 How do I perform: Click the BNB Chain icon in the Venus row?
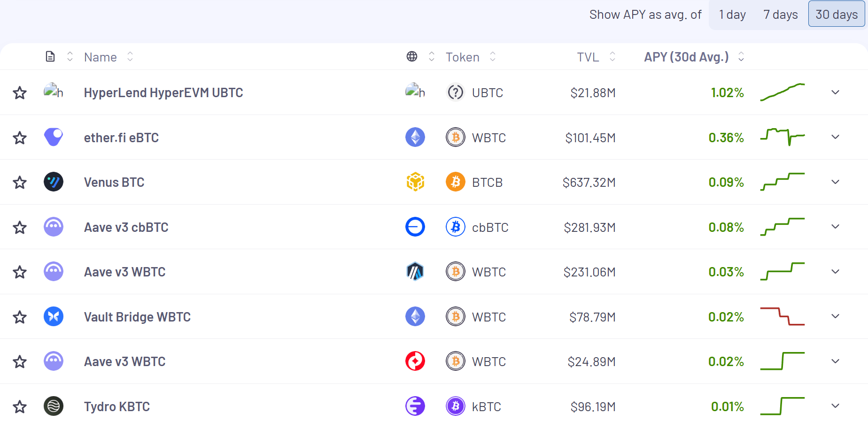(x=415, y=182)
